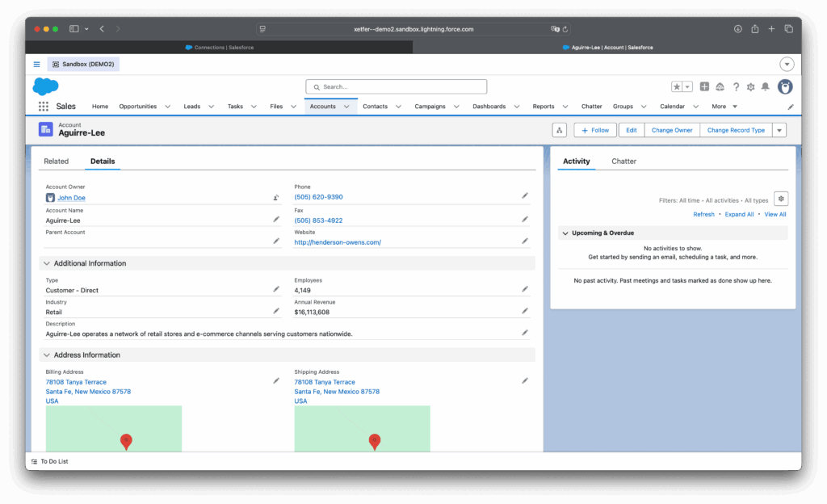Go to the Home nav tab
Image resolution: width=827 pixels, height=504 pixels.
(x=99, y=107)
